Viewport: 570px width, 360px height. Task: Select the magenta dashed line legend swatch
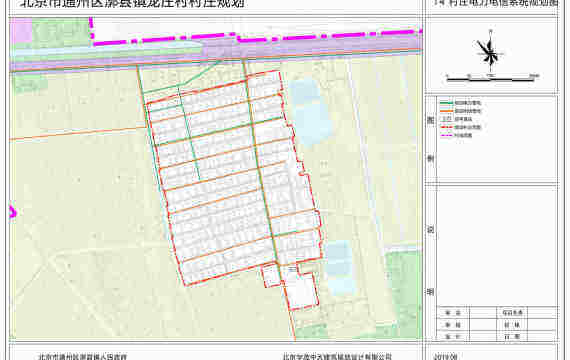pos(446,135)
